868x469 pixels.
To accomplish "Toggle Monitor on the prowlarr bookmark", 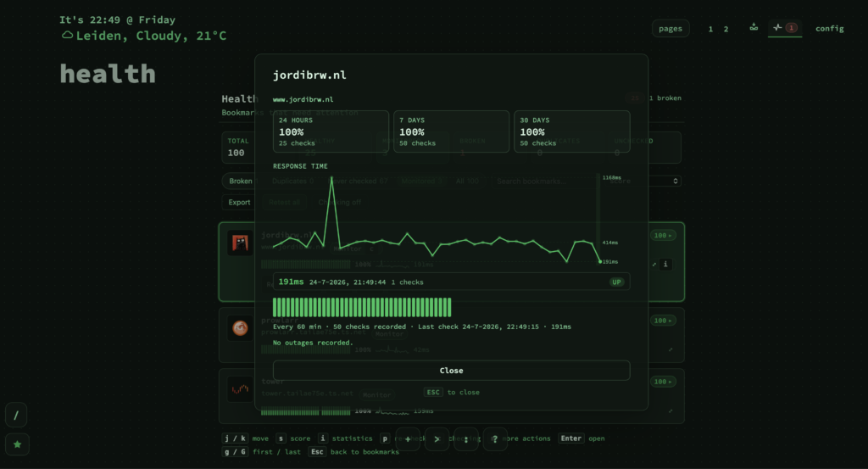I will tap(389, 334).
